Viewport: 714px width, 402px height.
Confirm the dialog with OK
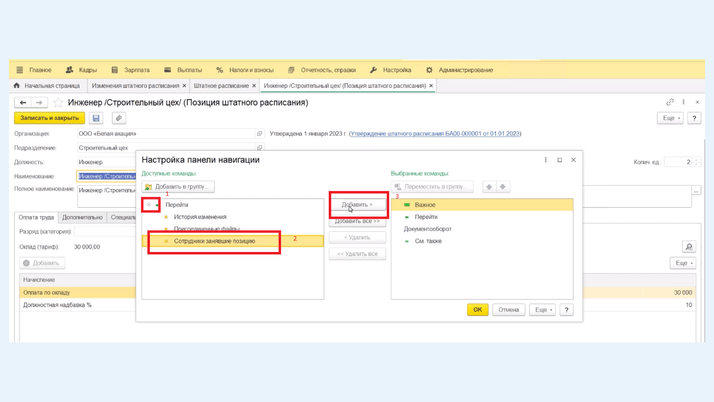477,310
